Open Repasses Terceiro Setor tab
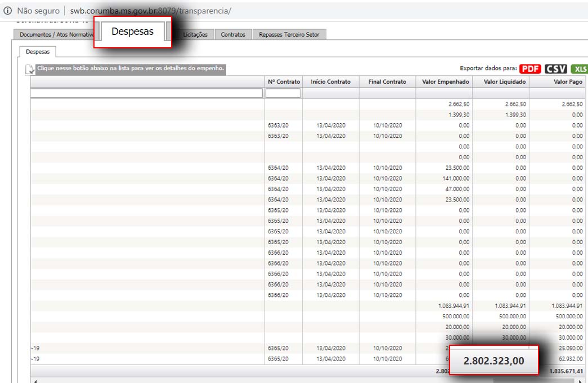Viewport: 588px width, 383px height. coord(289,34)
